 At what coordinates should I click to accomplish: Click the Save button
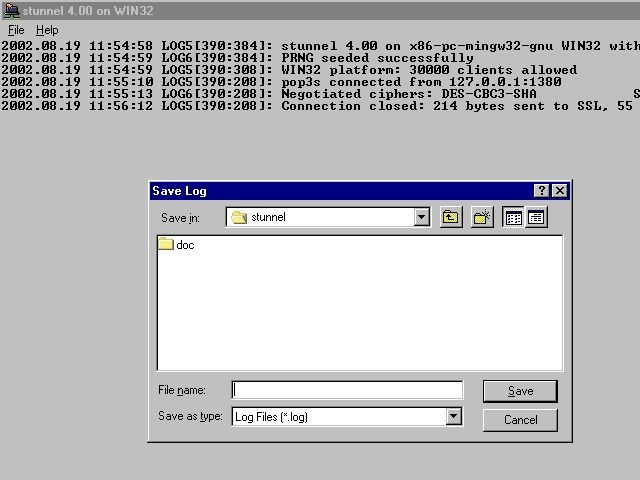coord(520,391)
